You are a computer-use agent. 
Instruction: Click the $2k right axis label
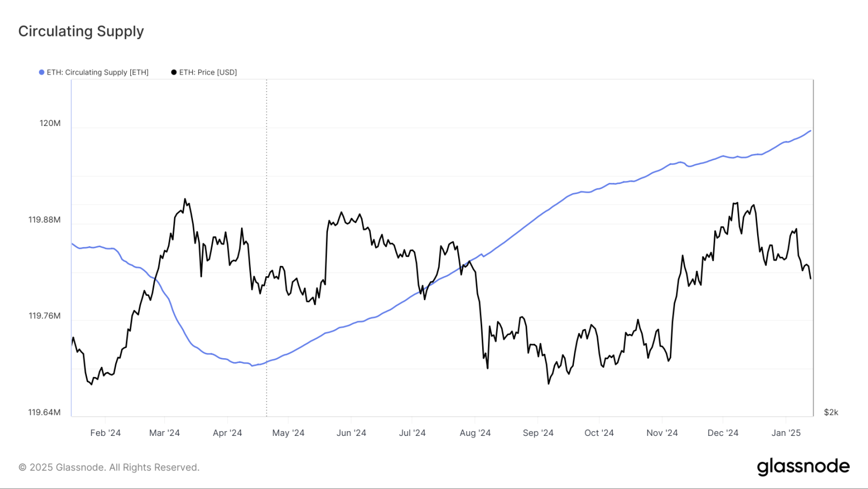(x=831, y=412)
